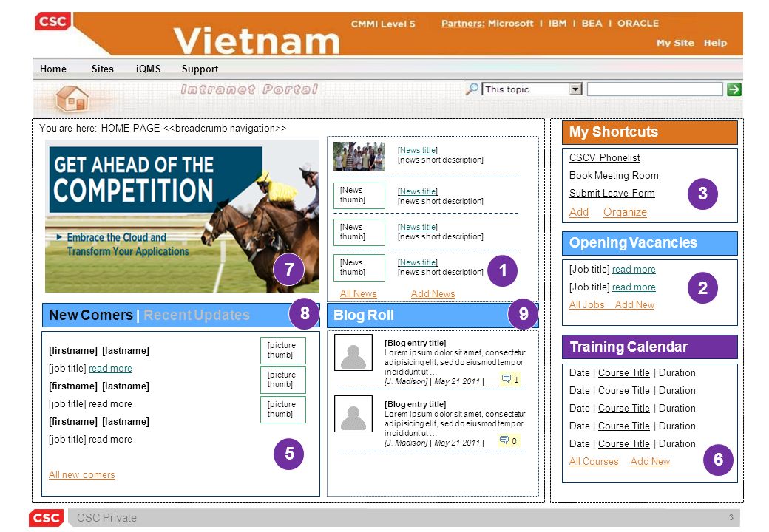Click the Partners link in header
Viewport: 769px width, 532px height.
462,23
